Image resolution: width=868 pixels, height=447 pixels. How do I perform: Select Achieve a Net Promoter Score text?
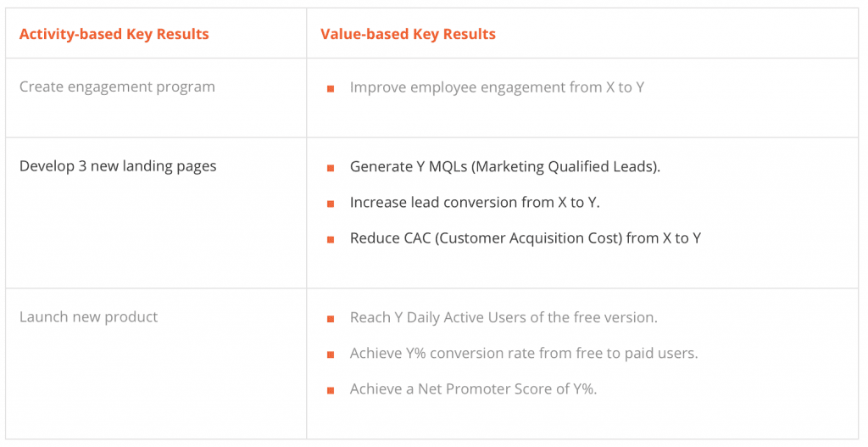pos(473,388)
